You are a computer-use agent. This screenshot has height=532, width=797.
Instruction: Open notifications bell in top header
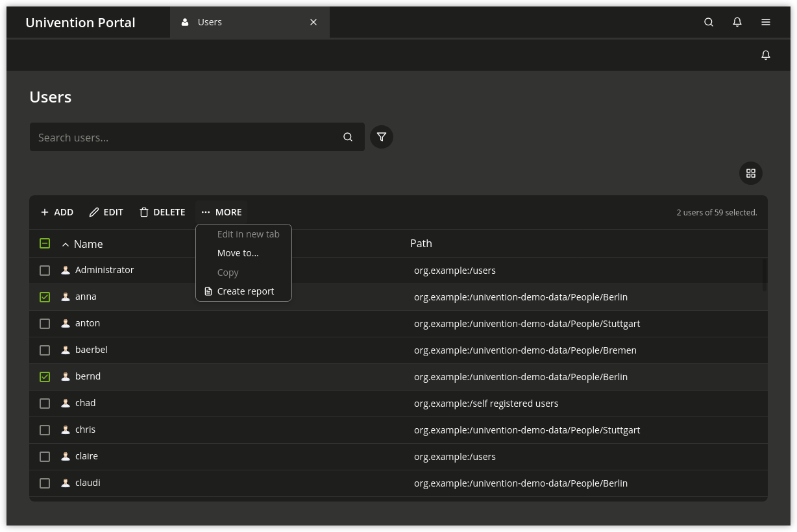click(x=737, y=22)
